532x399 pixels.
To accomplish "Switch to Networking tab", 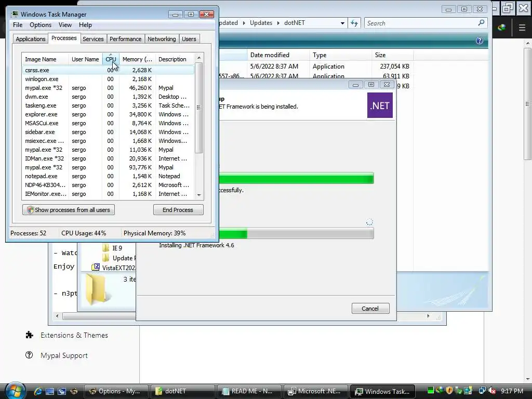I will click(162, 39).
